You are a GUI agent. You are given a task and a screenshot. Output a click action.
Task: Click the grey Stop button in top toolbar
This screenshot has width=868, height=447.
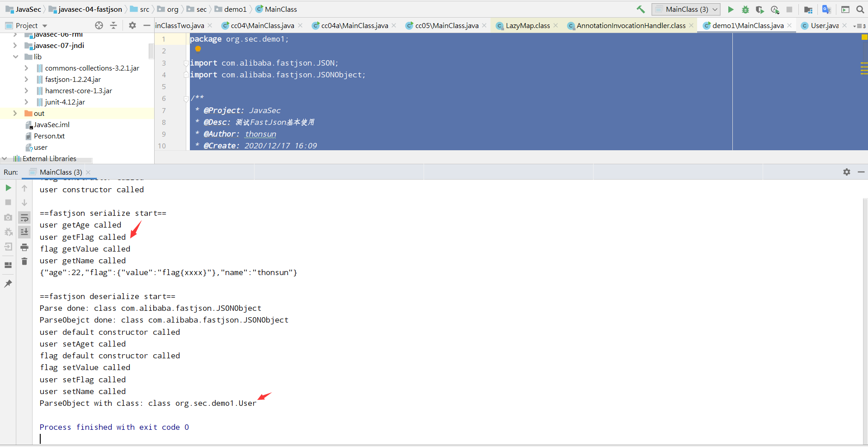[x=789, y=9]
